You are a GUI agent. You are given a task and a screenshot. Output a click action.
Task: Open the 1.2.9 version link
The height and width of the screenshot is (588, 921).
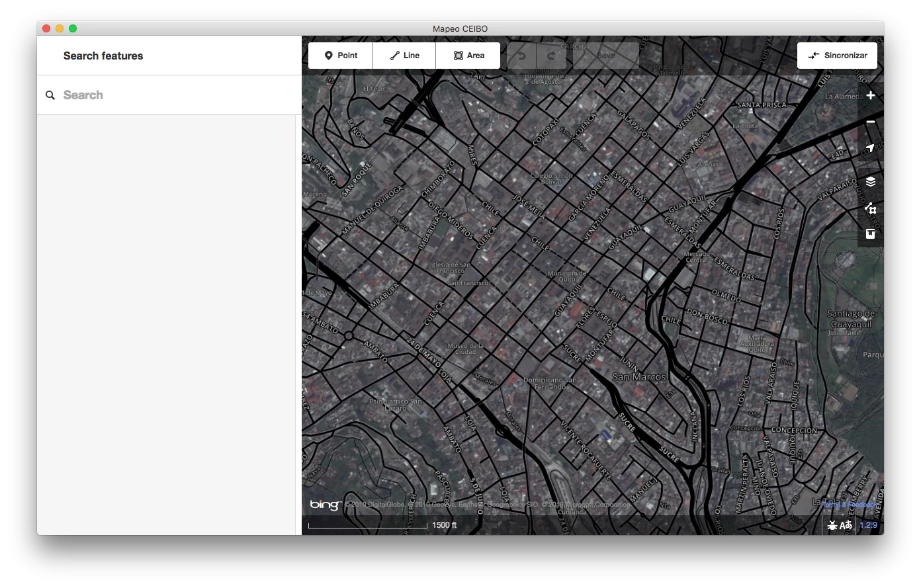point(869,525)
